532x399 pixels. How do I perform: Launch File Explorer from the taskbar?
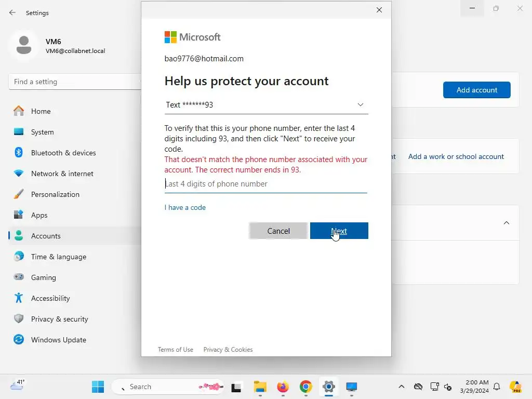260,387
